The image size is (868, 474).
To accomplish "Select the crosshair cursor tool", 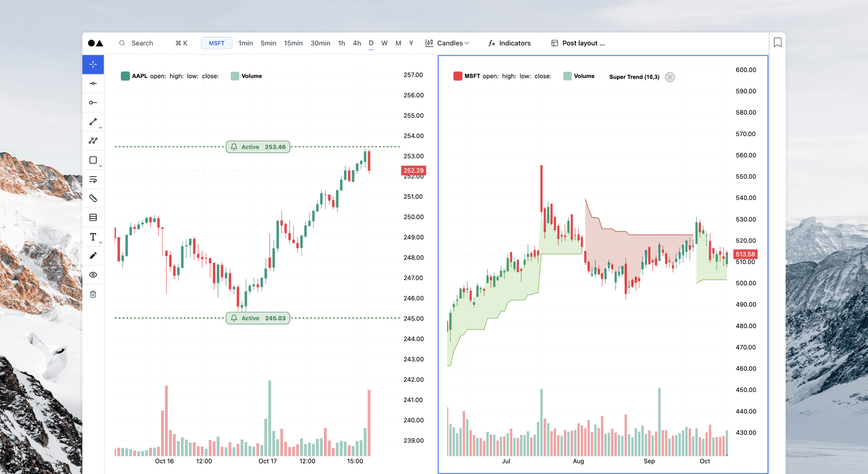I will (x=93, y=64).
